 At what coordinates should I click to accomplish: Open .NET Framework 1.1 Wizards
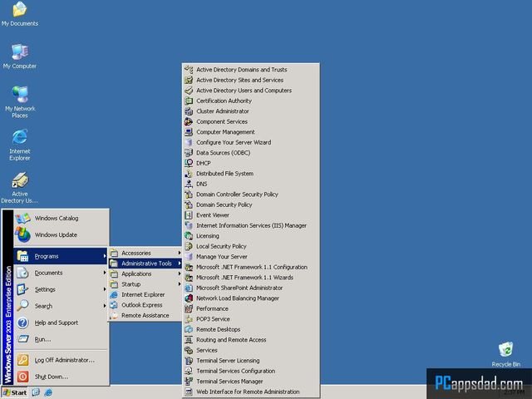251,278
